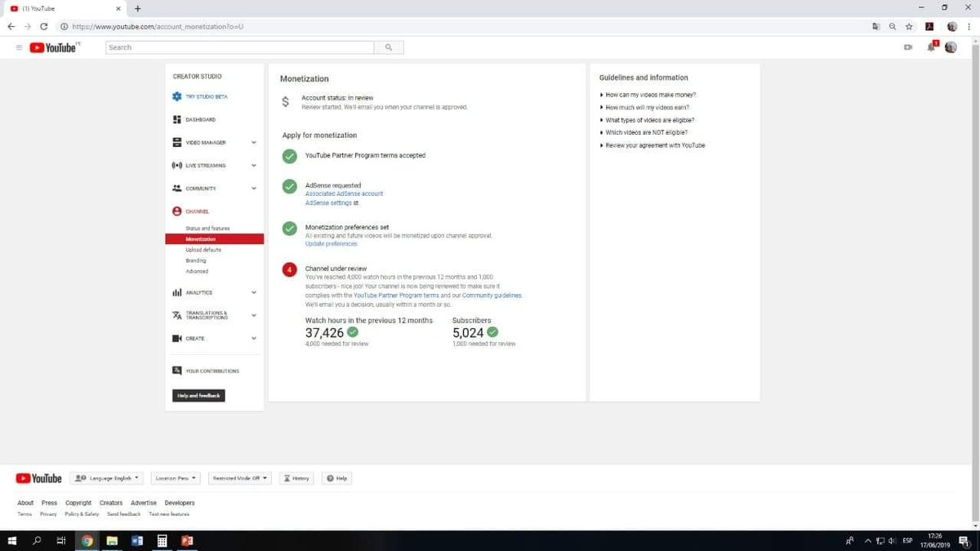980x551 pixels.
Task: Open the Restricted Mode Off dropdown
Action: click(x=238, y=478)
